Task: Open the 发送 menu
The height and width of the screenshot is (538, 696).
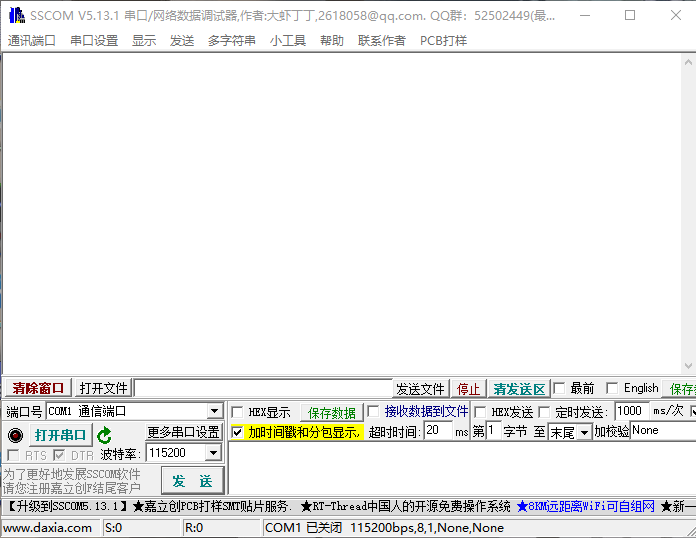Action: coord(182,41)
